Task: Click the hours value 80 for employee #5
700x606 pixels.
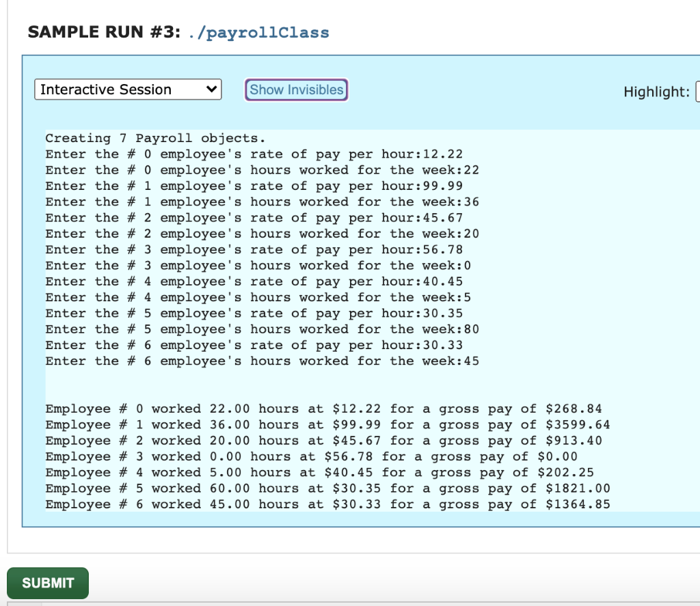Action: click(472, 329)
